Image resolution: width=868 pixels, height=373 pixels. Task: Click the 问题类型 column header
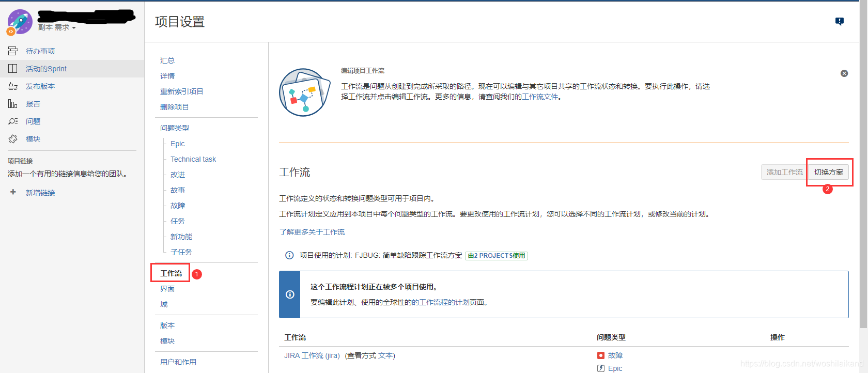[x=611, y=337]
